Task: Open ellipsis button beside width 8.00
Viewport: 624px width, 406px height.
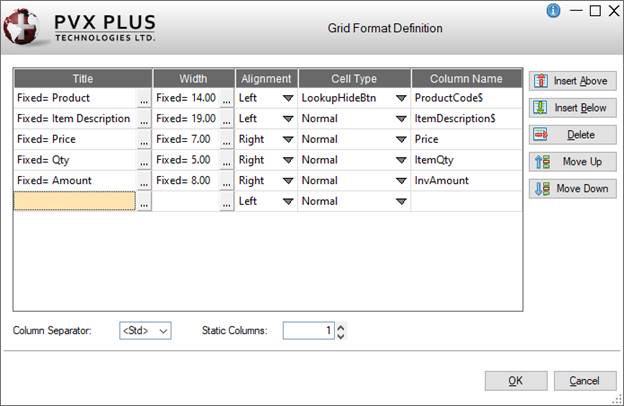Action: 227,181
